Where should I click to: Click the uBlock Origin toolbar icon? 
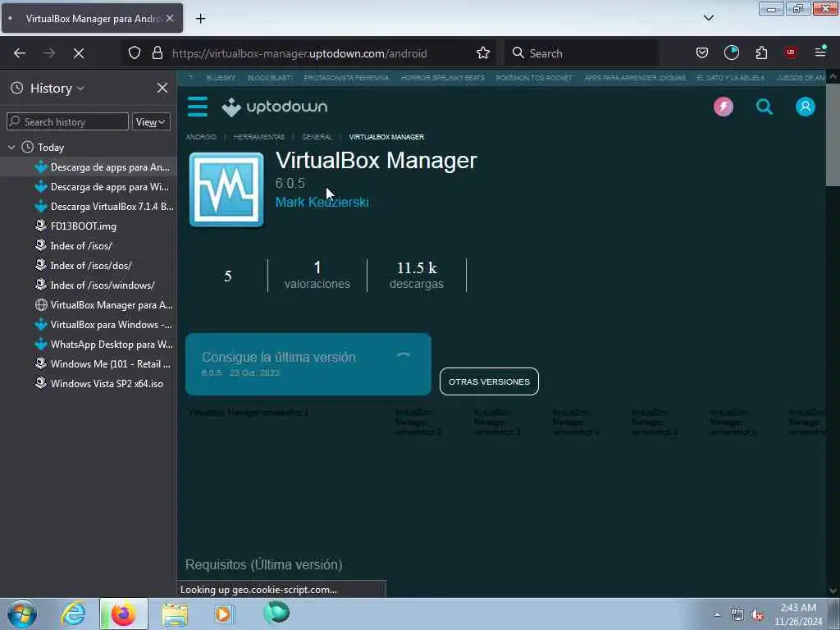click(791, 53)
